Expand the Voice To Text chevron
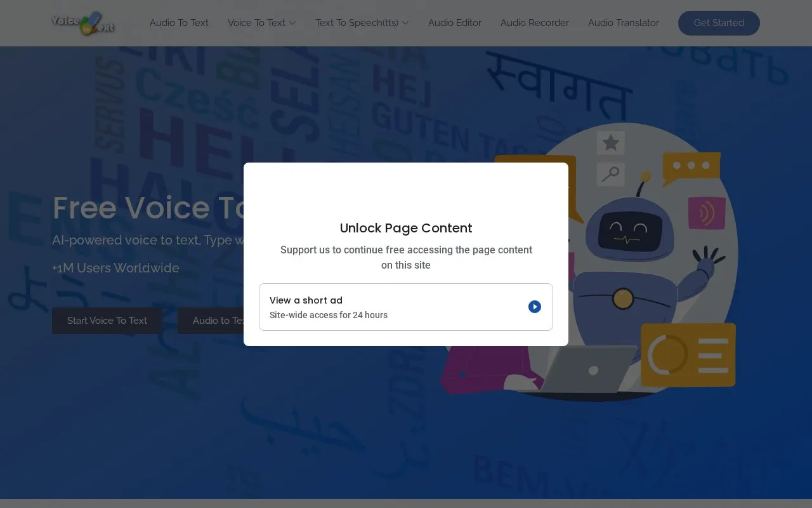Viewport: 812px width, 508px height. pos(292,23)
